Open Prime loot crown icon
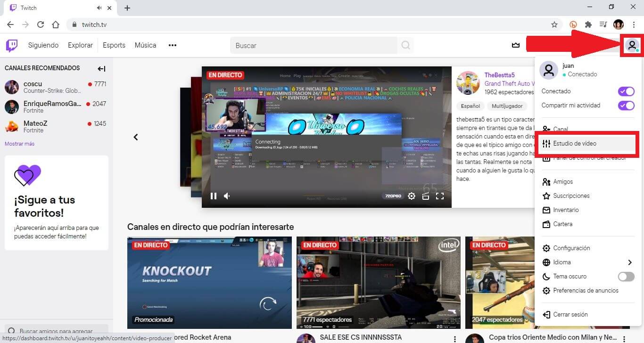Image resolution: width=644 pixels, height=343 pixels. (516, 45)
